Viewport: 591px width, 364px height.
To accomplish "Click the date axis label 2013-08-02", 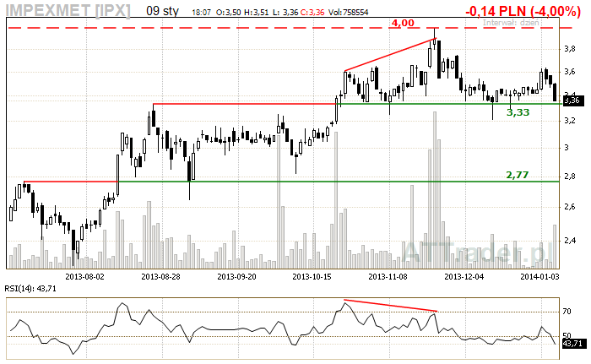I will 84,277.
